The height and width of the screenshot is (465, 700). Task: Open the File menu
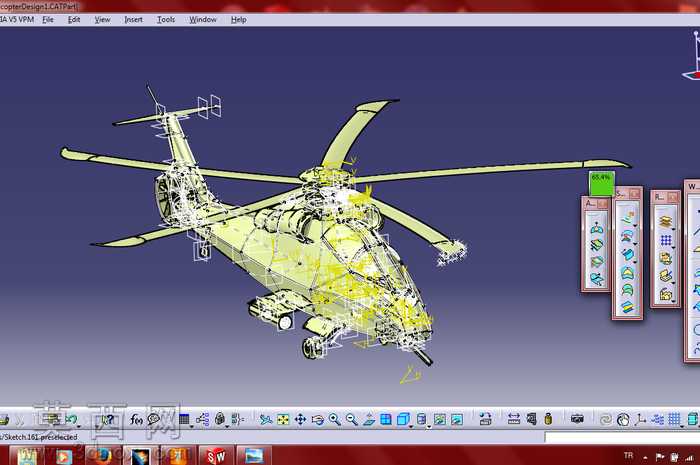[48, 20]
